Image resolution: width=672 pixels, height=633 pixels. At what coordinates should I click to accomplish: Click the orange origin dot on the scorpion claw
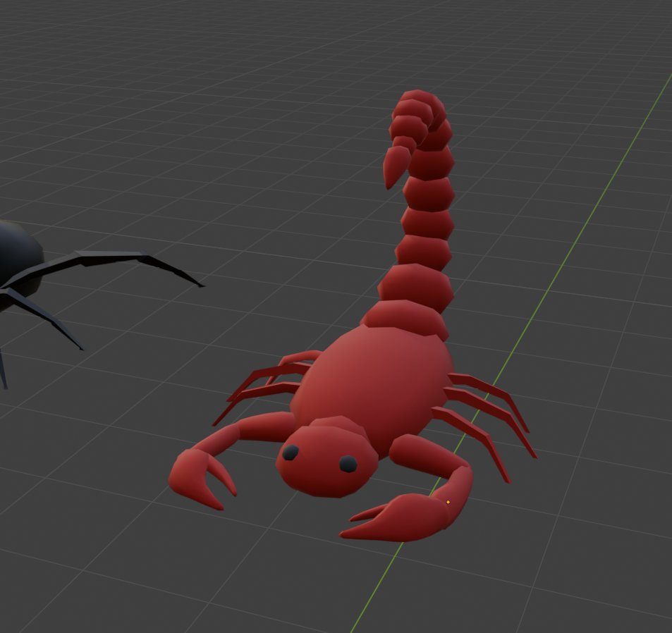448,501
